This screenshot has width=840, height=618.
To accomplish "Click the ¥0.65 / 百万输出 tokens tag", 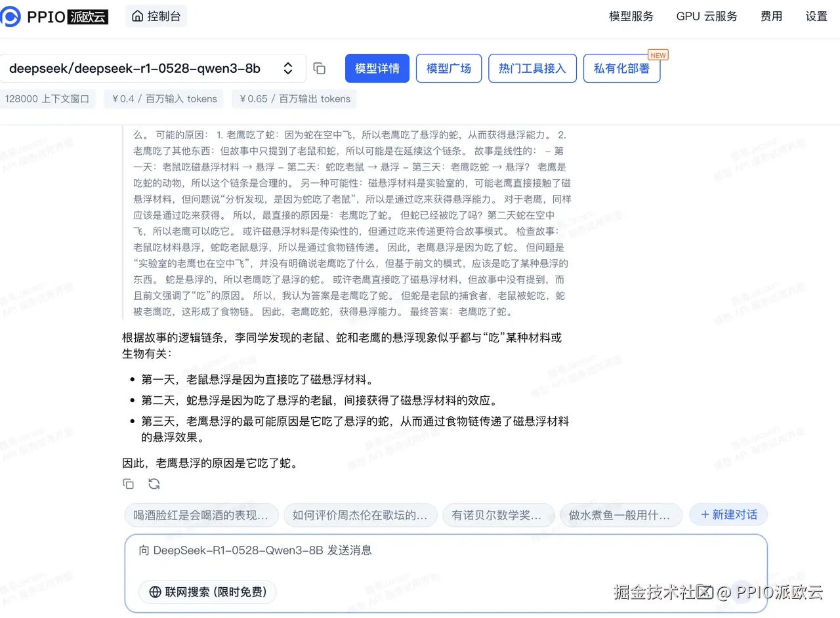I will pos(294,99).
